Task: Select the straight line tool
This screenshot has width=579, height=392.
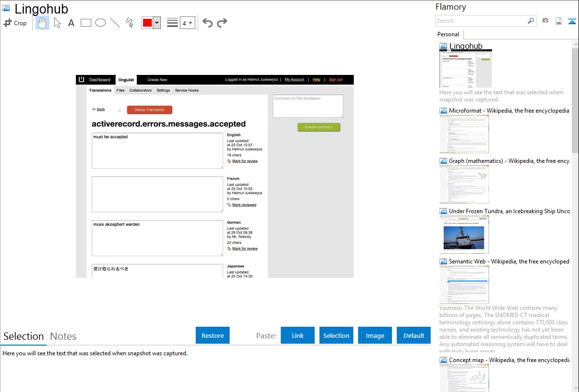Action: tap(115, 23)
